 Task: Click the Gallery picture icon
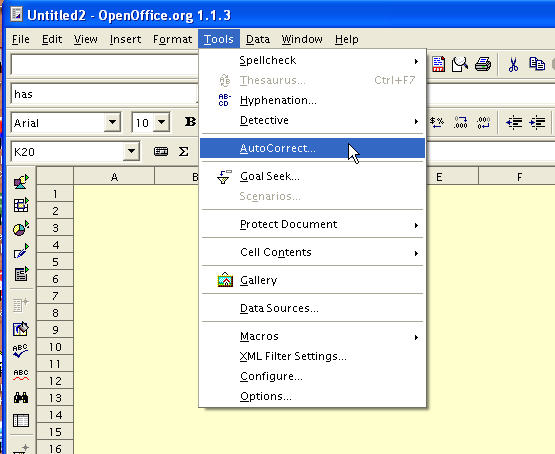pos(225,280)
